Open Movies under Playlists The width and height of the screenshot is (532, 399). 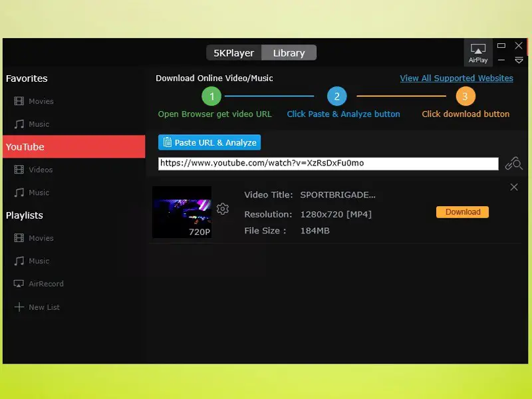pyautogui.click(x=34, y=238)
